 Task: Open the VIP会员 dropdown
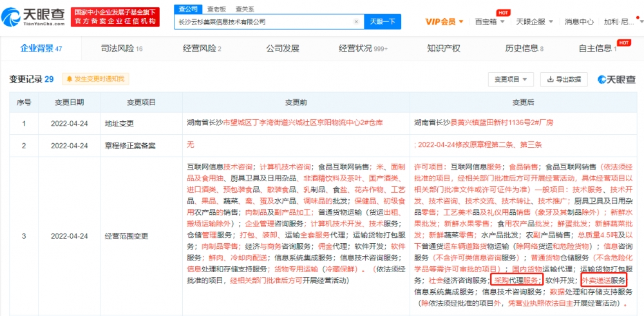[x=444, y=22]
